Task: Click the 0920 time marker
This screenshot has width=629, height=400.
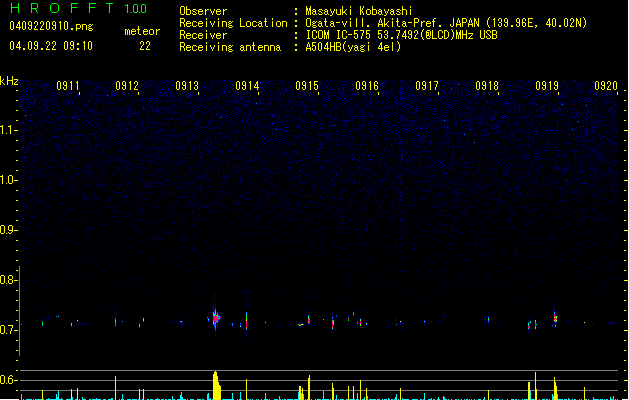Action: click(x=606, y=86)
